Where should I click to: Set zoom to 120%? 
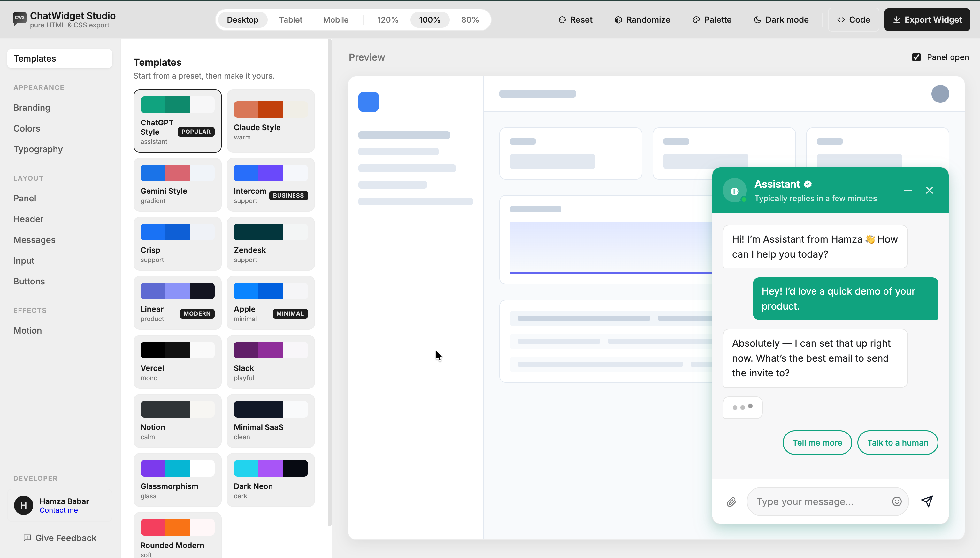tap(388, 19)
